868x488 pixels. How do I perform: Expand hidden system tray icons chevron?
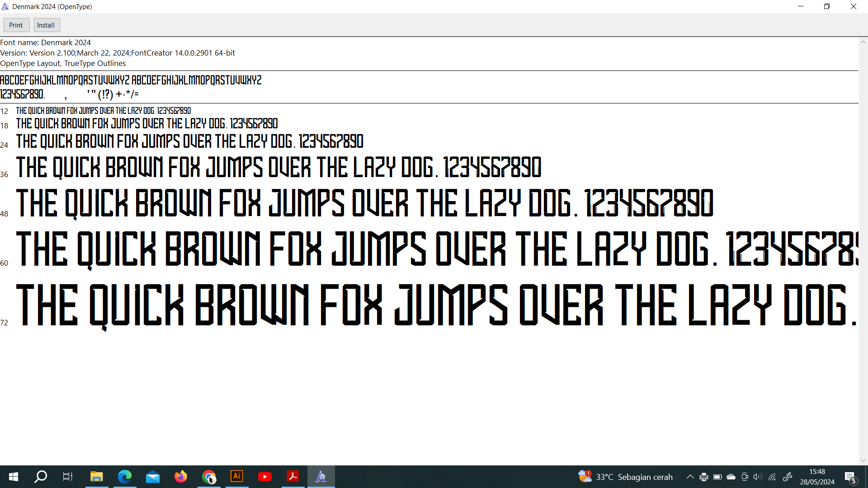click(x=690, y=477)
